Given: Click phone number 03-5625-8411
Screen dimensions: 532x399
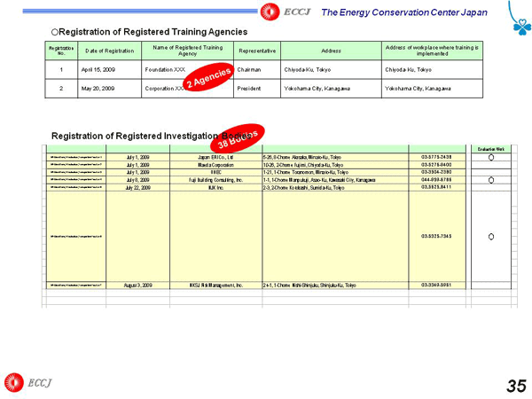Looking at the screenshot, I should 436,187.
